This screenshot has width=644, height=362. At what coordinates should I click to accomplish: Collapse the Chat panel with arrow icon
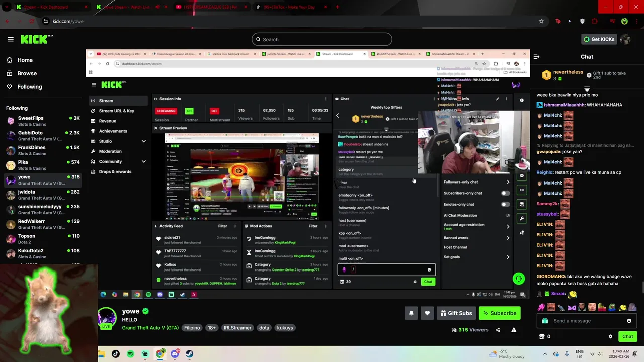[x=536, y=57]
